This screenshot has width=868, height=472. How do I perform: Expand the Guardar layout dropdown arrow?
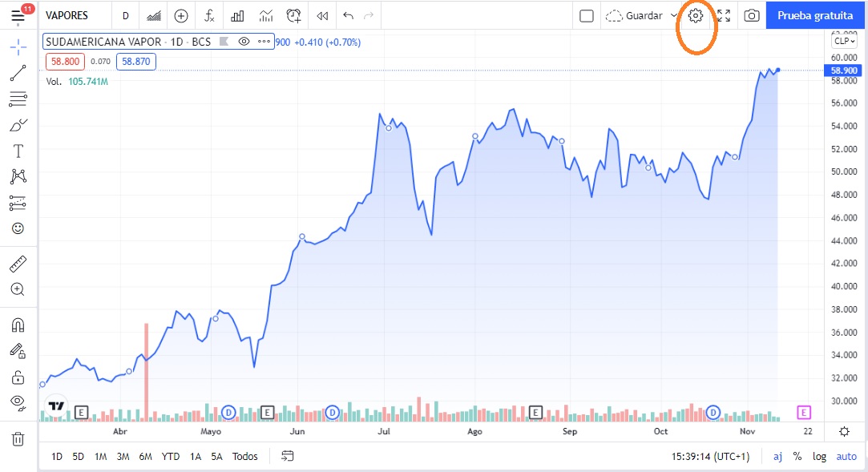click(x=674, y=15)
